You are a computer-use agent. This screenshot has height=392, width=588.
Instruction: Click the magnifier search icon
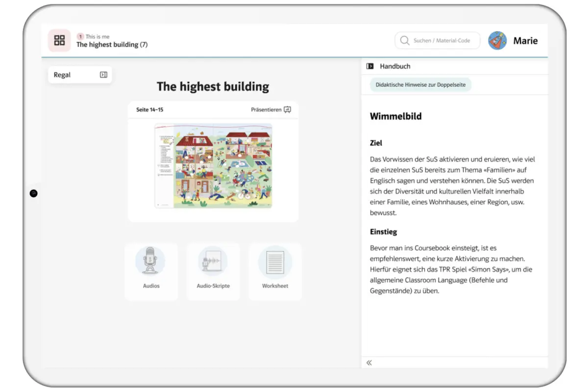click(x=405, y=41)
